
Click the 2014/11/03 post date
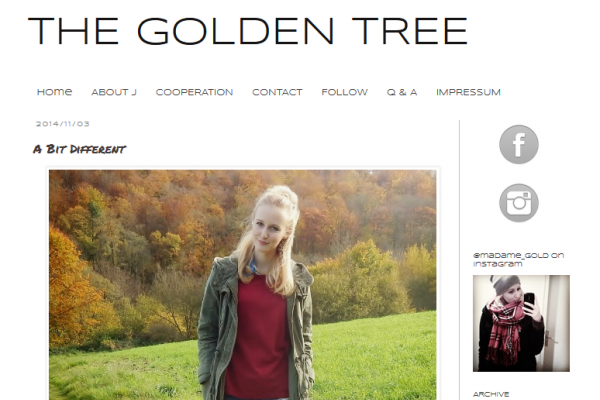pos(62,124)
